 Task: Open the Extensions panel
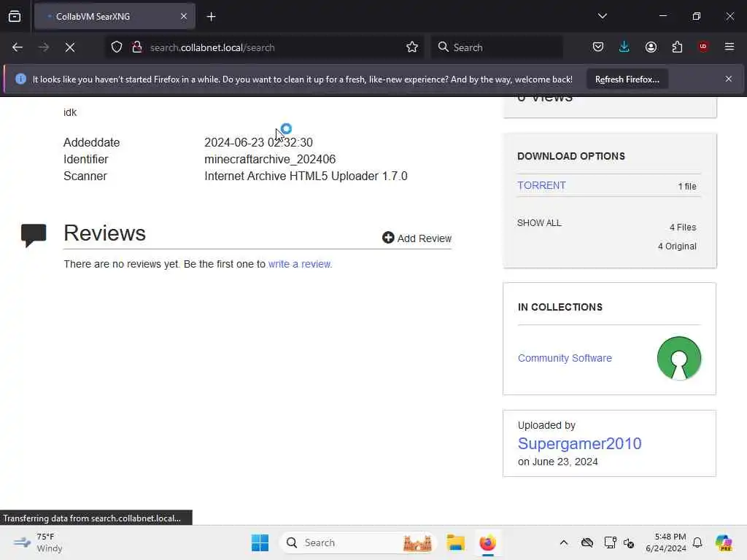coord(677,47)
